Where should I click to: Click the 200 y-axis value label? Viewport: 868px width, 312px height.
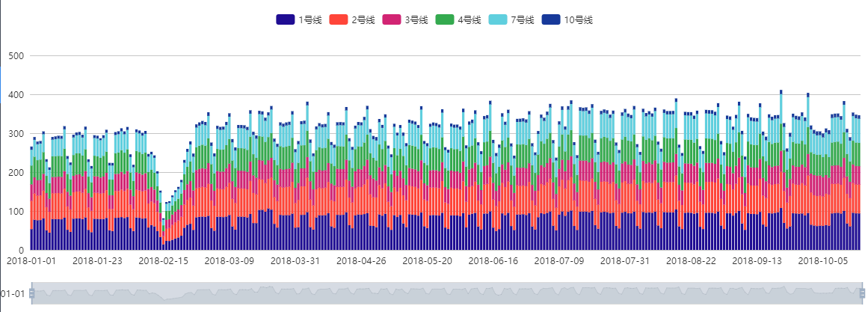tap(16, 173)
